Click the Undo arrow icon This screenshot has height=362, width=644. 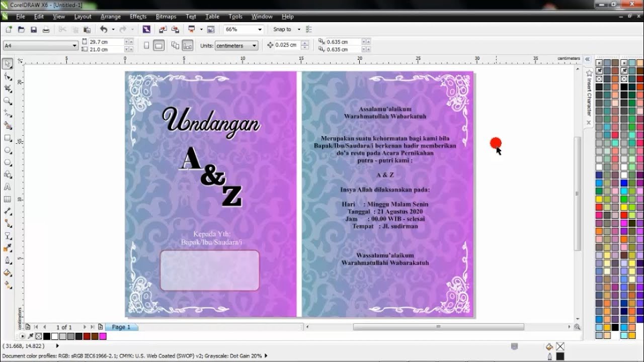tap(104, 30)
